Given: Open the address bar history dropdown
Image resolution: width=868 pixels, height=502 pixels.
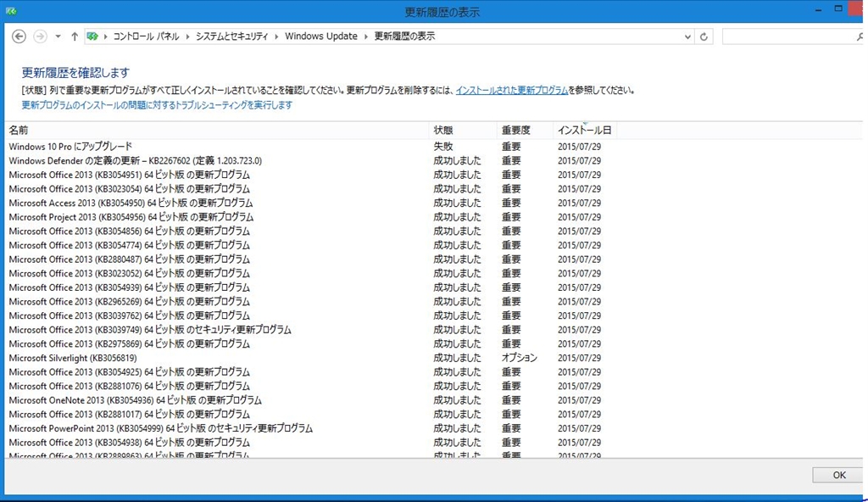Looking at the screenshot, I should (687, 36).
